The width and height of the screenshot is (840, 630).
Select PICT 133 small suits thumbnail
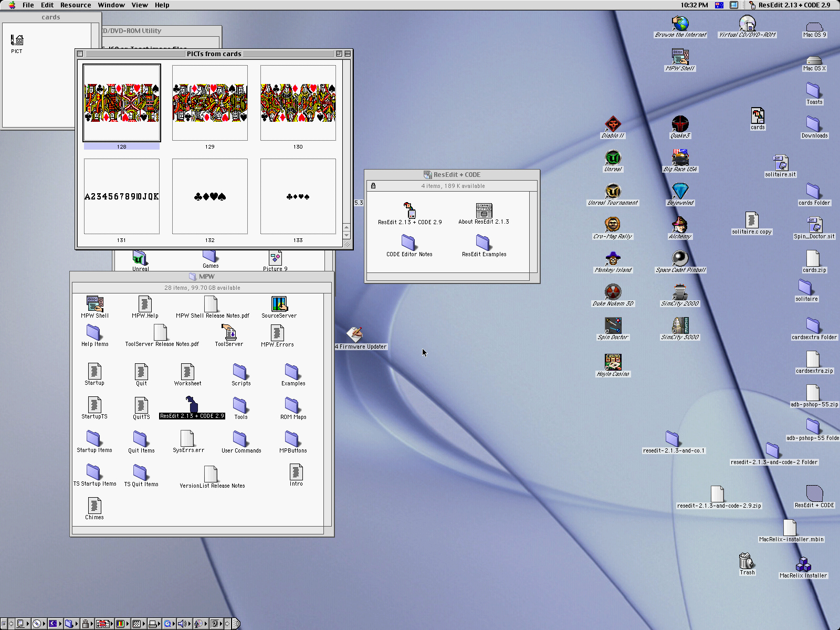(298, 196)
